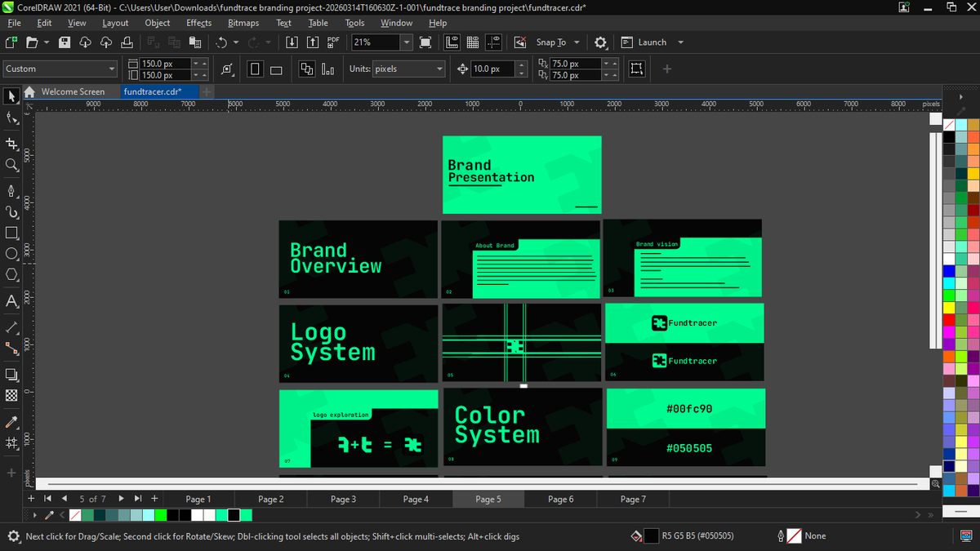
Task: Select the Shape edit tool
Action: coord(11,119)
